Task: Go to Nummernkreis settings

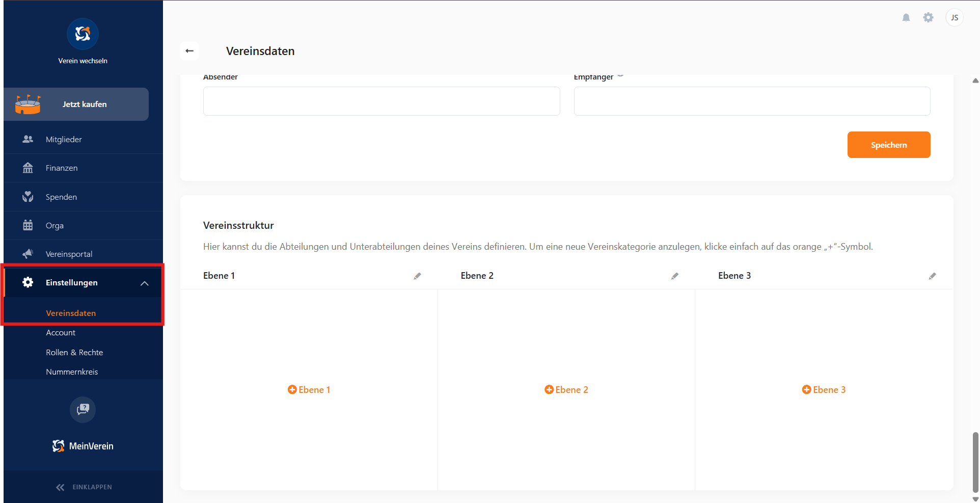Action: (x=72, y=372)
